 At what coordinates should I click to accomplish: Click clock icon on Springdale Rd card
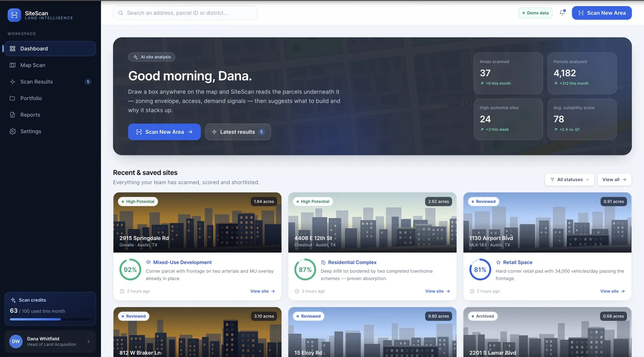122,291
